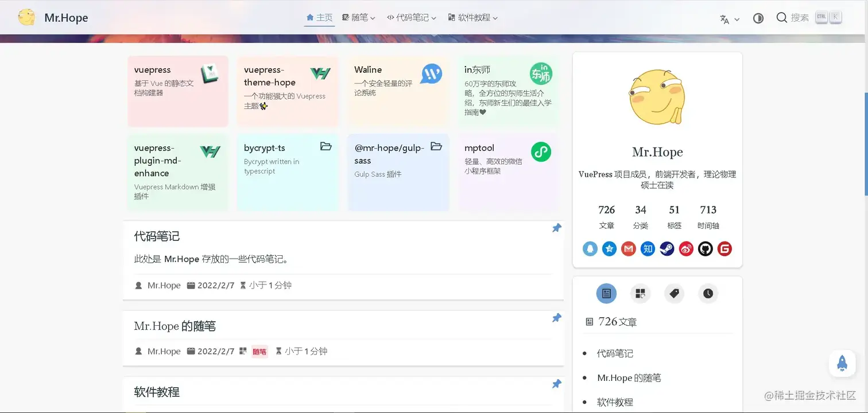Open Mr.Hope 的随笔 in sidebar list

click(x=629, y=378)
